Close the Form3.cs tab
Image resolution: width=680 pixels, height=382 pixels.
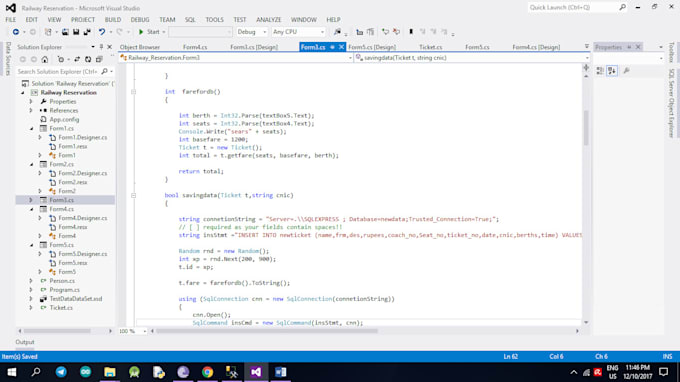click(x=341, y=47)
